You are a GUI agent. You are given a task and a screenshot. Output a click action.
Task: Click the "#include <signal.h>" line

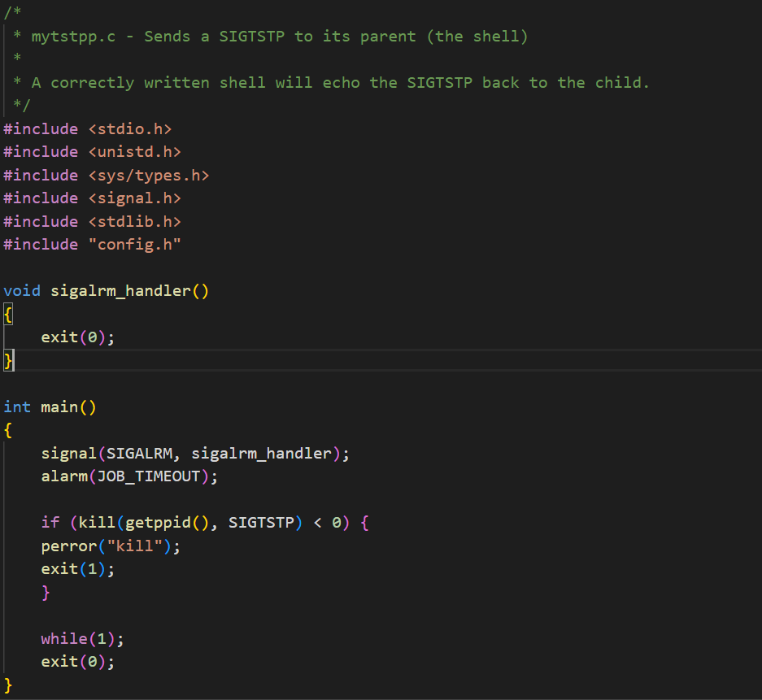pyautogui.click(x=93, y=198)
